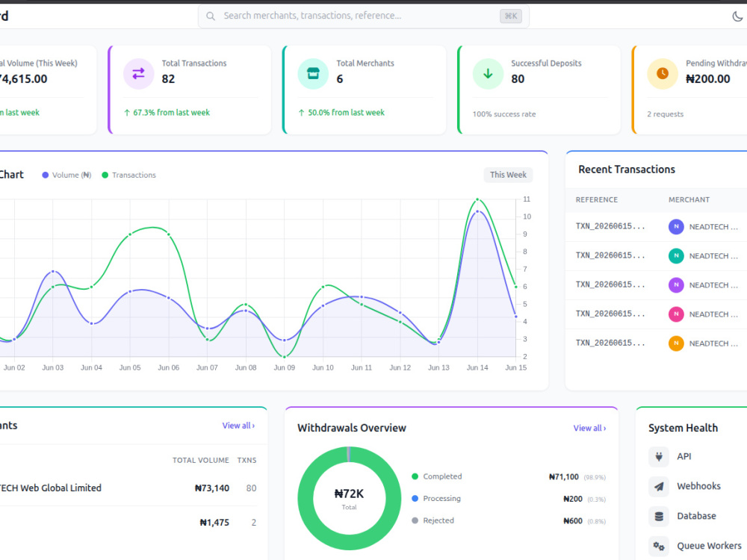Click the System Health heading
The height and width of the screenshot is (560, 747).
(x=683, y=428)
